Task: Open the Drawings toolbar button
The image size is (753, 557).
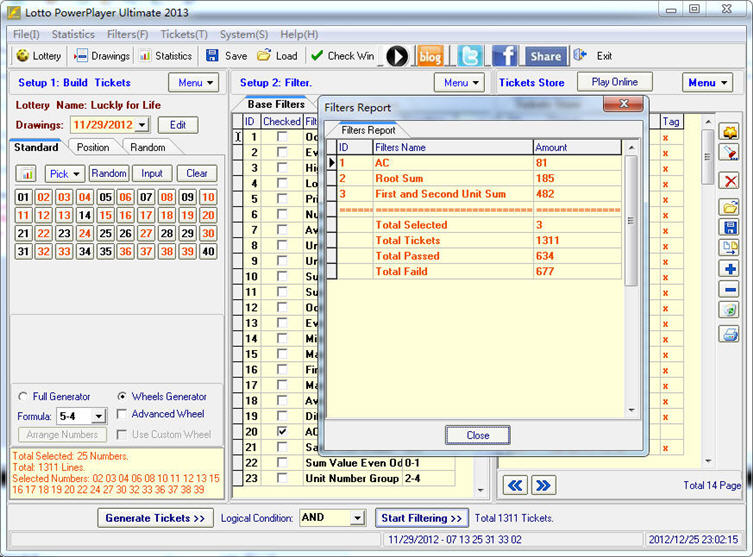Action: pos(102,56)
